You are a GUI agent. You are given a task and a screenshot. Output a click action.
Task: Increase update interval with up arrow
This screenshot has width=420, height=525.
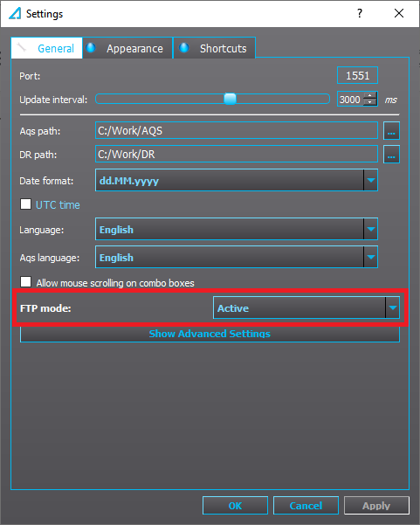click(x=370, y=96)
